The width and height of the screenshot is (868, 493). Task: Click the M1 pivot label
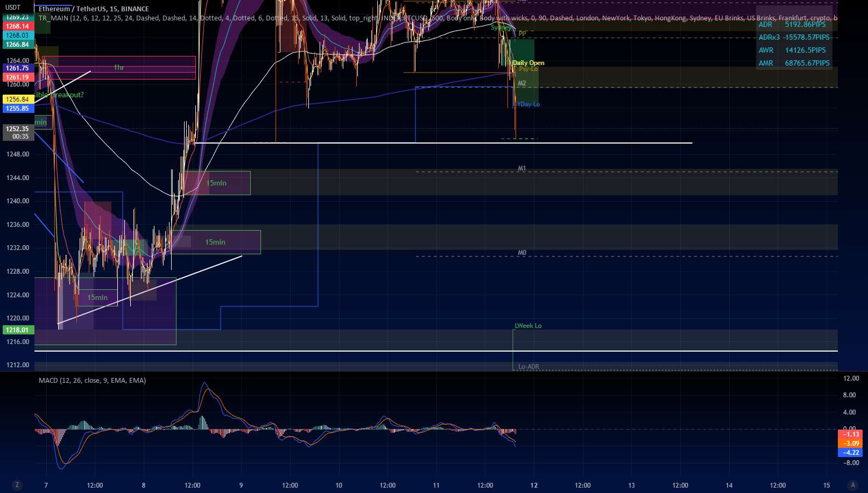[x=522, y=168]
